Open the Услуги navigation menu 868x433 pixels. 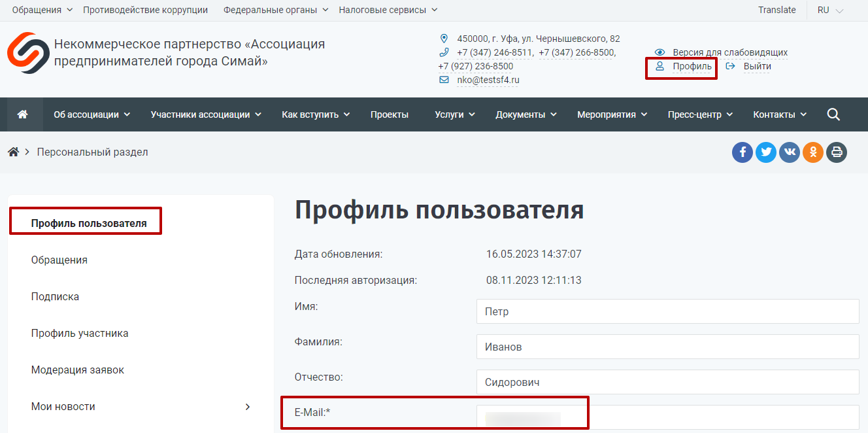pyautogui.click(x=455, y=114)
